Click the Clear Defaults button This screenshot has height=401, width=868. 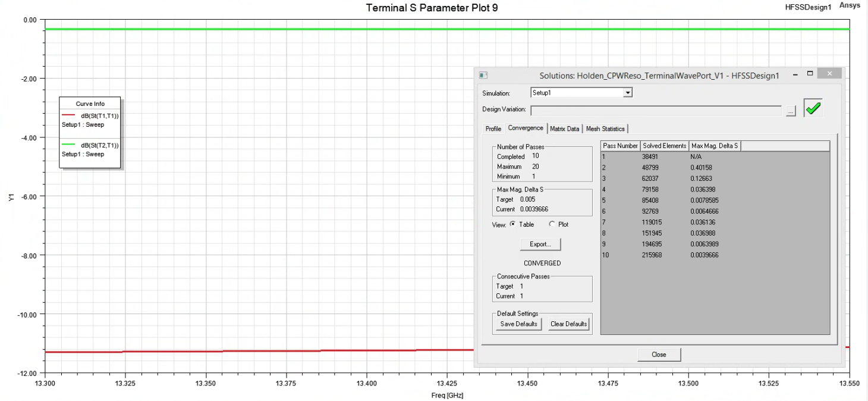coord(568,324)
